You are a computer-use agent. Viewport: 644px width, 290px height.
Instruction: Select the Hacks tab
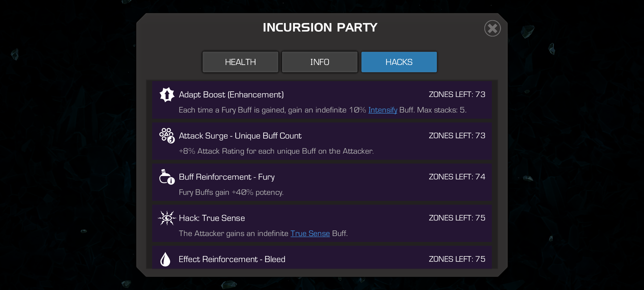[399, 62]
